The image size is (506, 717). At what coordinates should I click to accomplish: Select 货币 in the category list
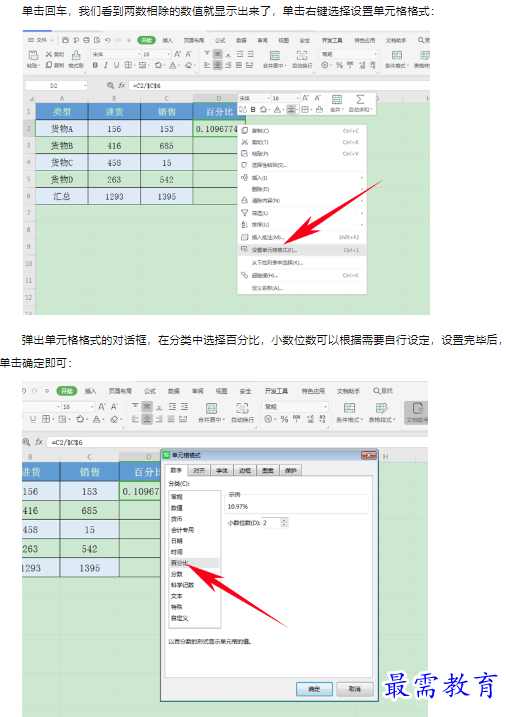point(194,519)
